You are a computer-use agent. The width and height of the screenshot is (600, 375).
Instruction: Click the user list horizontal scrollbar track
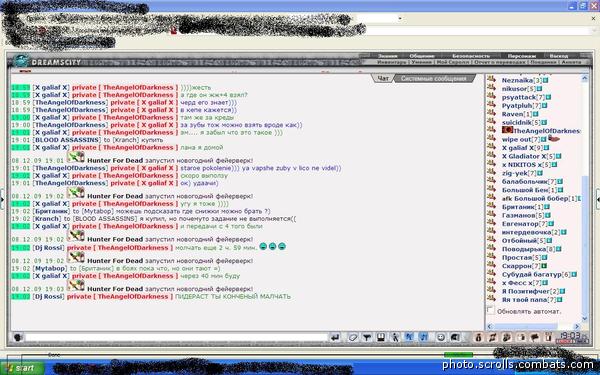tap(533, 326)
